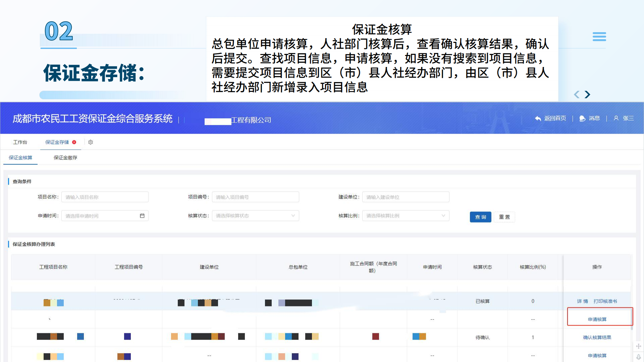Click the 确认核算结果 action link
644x362 pixels.
click(x=597, y=338)
